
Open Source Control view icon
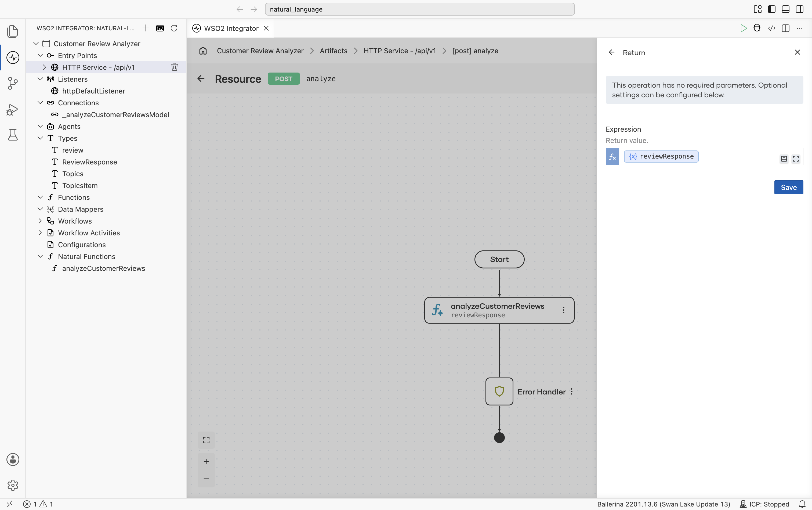tap(13, 83)
